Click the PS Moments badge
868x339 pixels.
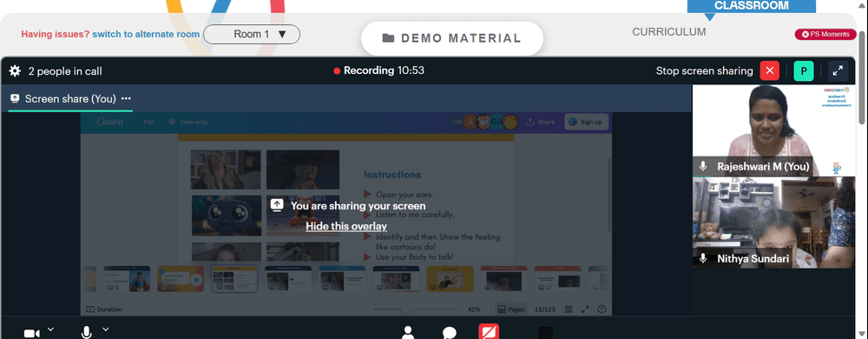[825, 35]
